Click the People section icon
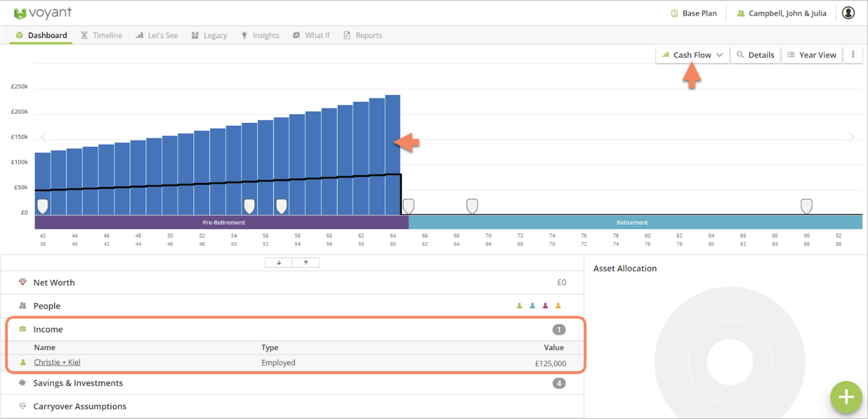The width and height of the screenshot is (868, 419). point(22,306)
